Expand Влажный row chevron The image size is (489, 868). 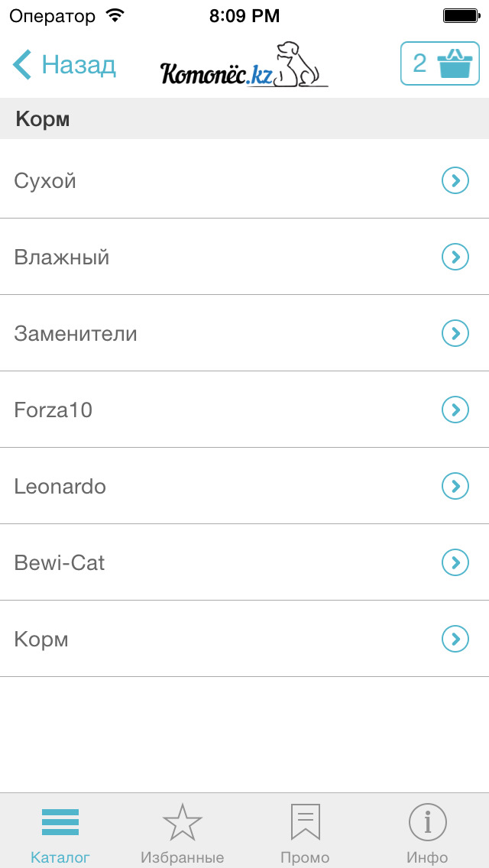(x=455, y=257)
